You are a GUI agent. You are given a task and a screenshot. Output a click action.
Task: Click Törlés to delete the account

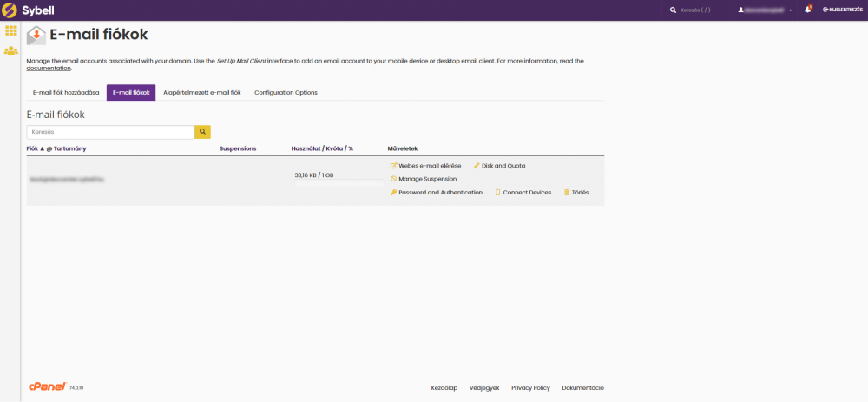pos(576,192)
